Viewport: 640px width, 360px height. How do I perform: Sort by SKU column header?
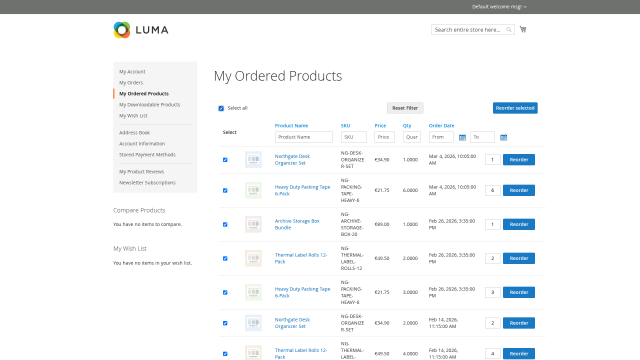(x=345, y=126)
